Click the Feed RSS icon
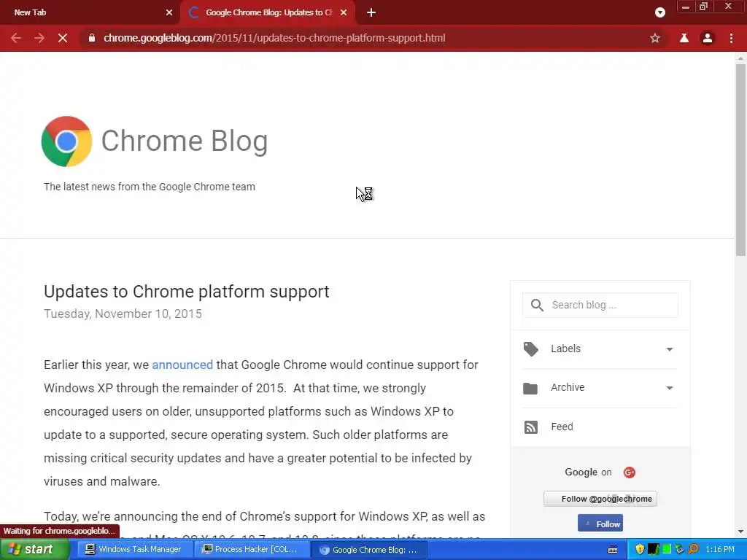Viewport: 747px width, 560px height. pos(531,427)
